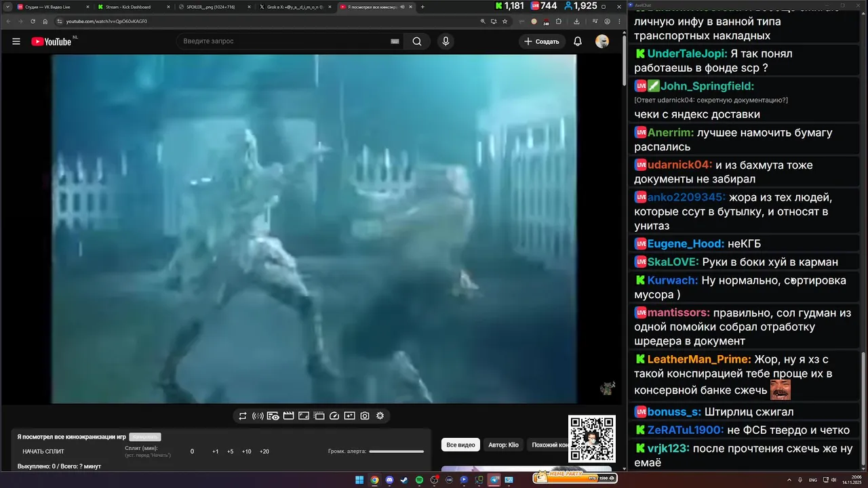This screenshot has width=868, height=488.
Task: Open Spotify from the taskbar
Action: tap(419, 480)
